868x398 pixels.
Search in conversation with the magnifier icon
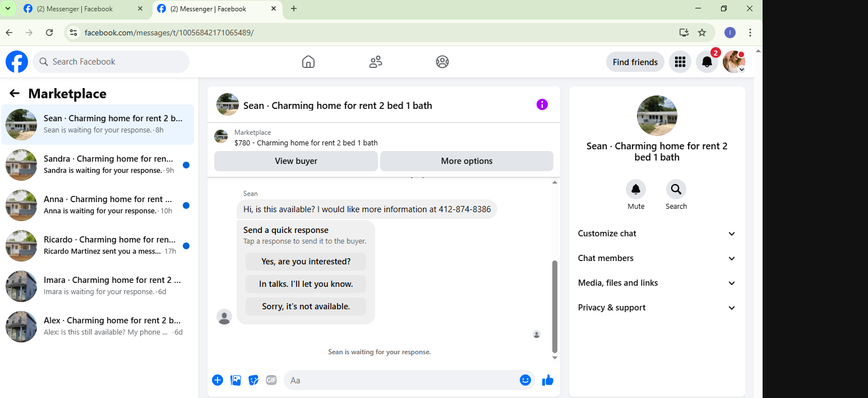[676, 189]
